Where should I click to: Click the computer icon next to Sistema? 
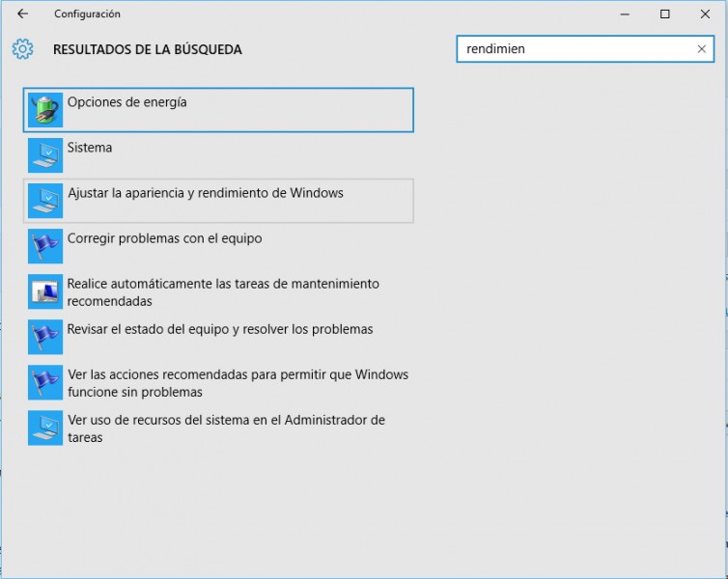[45, 155]
